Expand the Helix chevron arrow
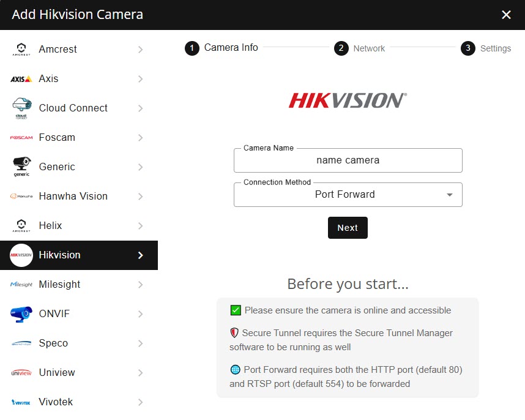The height and width of the screenshot is (420, 525). (141, 226)
